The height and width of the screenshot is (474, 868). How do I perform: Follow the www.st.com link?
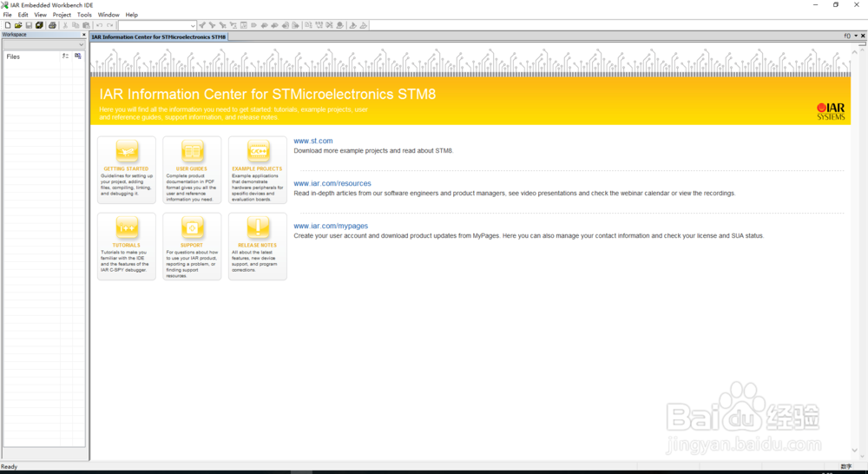(313, 141)
